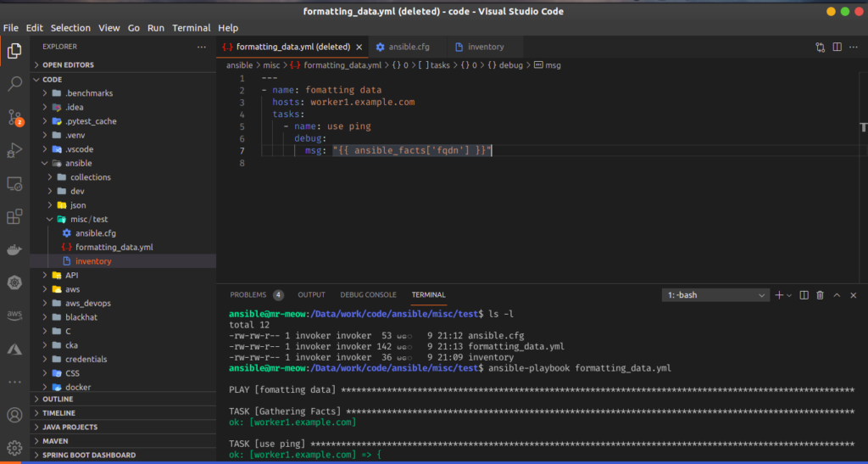Open the Go menu
This screenshot has height=464, width=868.
pyautogui.click(x=134, y=28)
